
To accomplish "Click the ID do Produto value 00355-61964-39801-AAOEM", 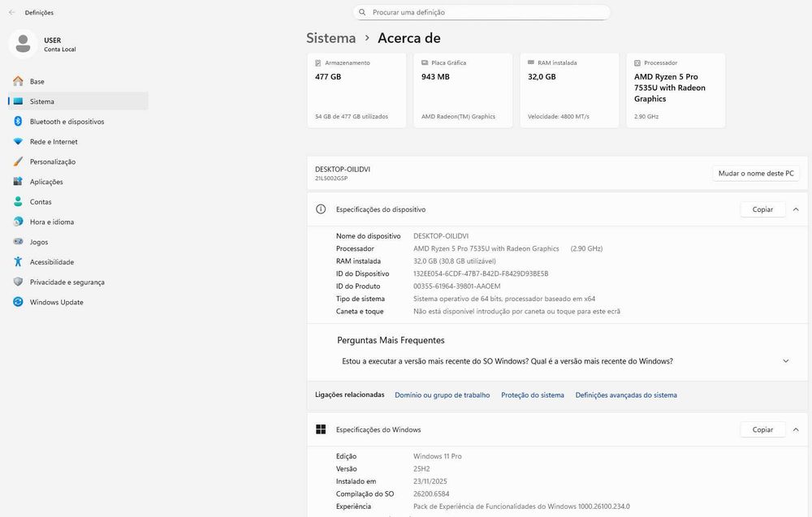I will [x=456, y=287].
